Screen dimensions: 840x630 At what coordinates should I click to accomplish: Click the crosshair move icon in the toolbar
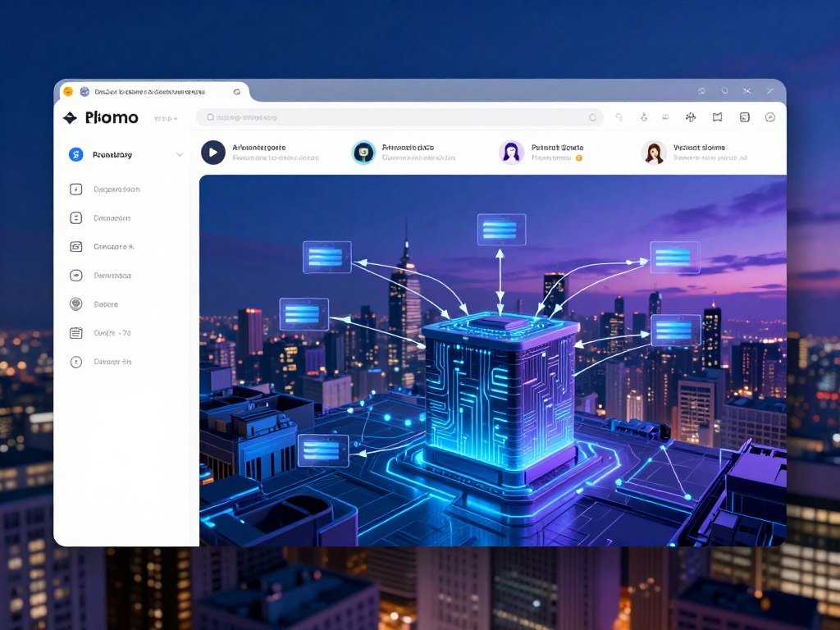pos(691,117)
